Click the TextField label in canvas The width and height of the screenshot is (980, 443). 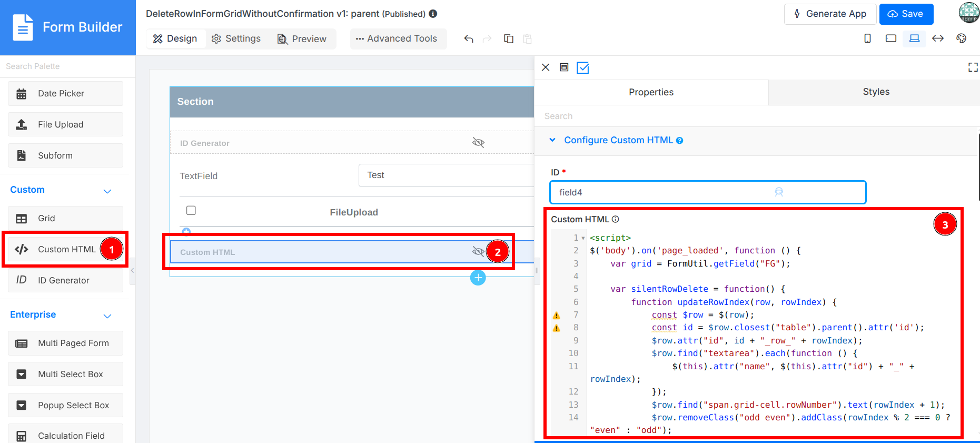pyautogui.click(x=199, y=176)
